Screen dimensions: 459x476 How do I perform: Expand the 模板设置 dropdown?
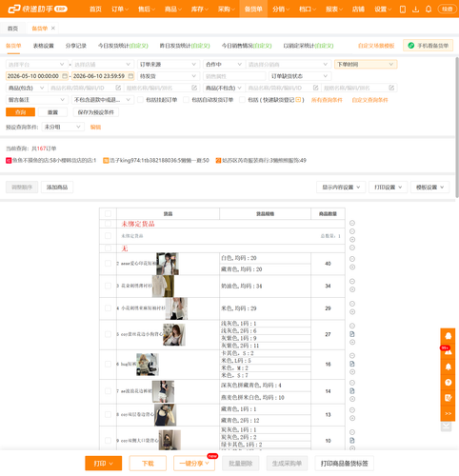point(429,188)
